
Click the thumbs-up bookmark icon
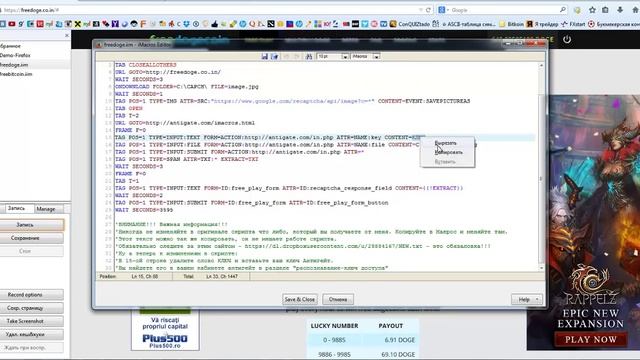tap(215, 24)
